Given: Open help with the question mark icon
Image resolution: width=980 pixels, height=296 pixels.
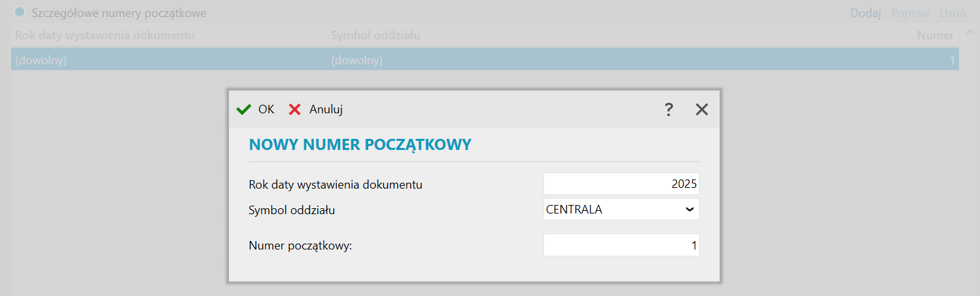Looking at the screenshot, I should click(x=669, y=109).
